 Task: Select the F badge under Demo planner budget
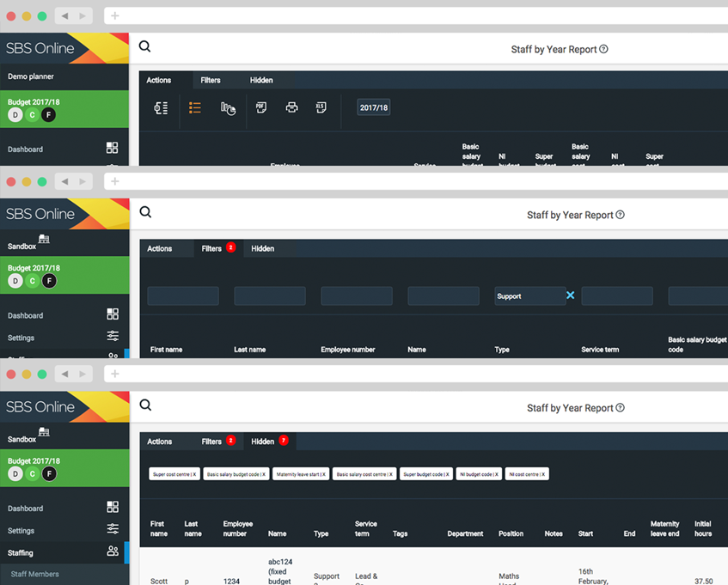click(49, 115)
